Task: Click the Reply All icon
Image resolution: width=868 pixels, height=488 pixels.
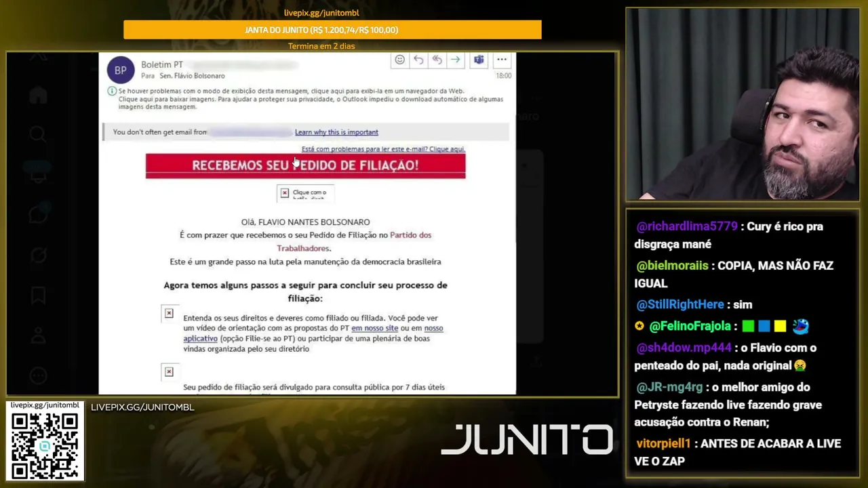Action: (x=437, y=60)
